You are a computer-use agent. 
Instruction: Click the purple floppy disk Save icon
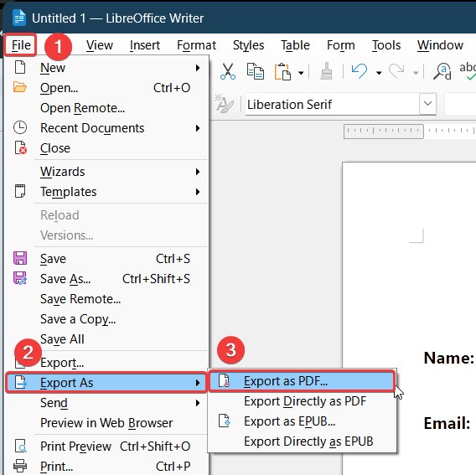[x=20, y=258]
